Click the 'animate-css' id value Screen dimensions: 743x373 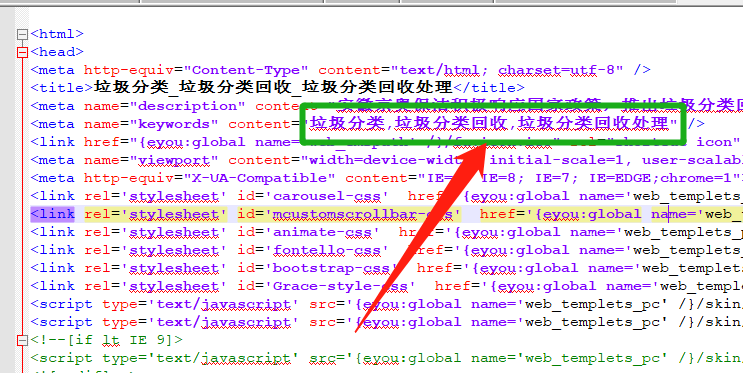[322, 232]
